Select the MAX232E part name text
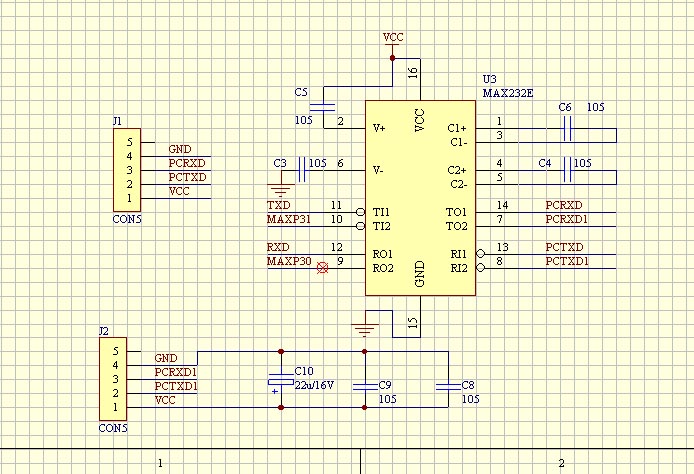This screenshot has height=474, width=694. [x=508, y=93]
